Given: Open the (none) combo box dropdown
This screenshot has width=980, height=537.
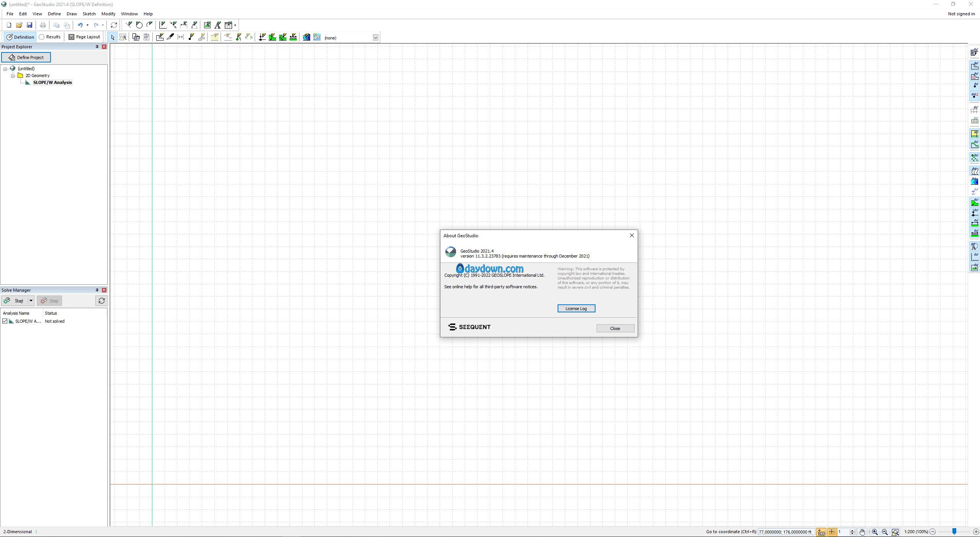Looking at the screenshot, I should pyautogui.click(x=376, y=38).
